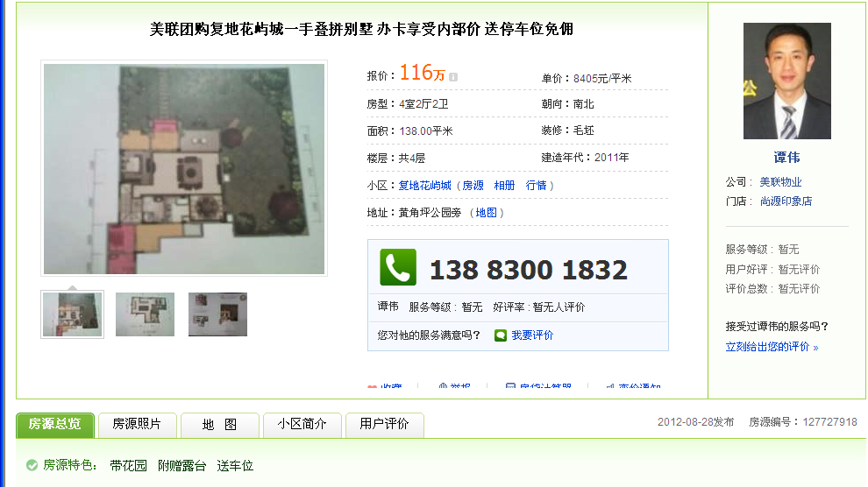The image size is (868, 487).
Task: Click the 我要评价 review link
Action: (532, 335)
